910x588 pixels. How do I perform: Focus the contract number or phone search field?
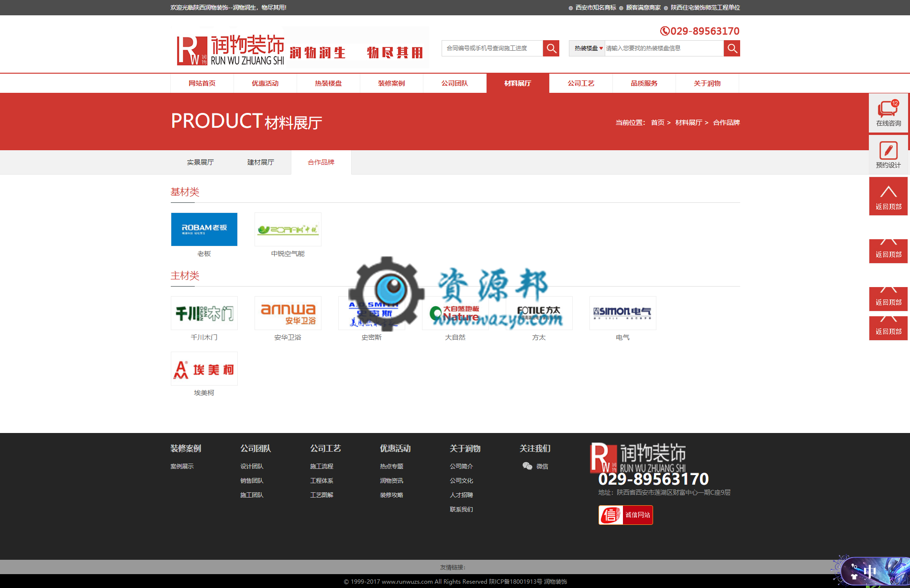tap(492, 48)
